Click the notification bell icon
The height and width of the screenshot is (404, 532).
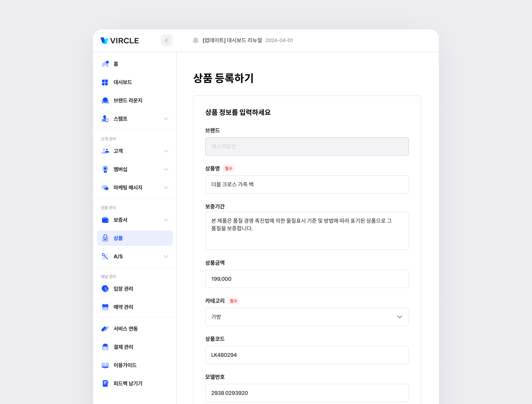point(196,40)
